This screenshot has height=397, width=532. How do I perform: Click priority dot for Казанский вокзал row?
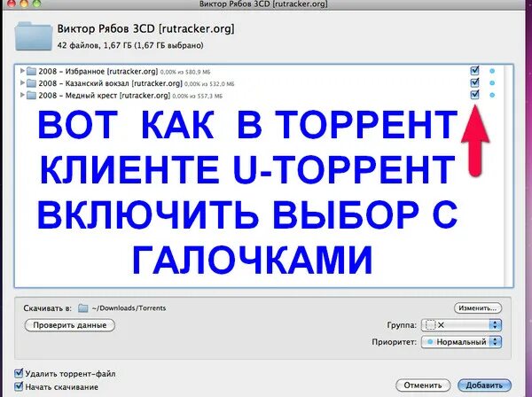point(492,83)
